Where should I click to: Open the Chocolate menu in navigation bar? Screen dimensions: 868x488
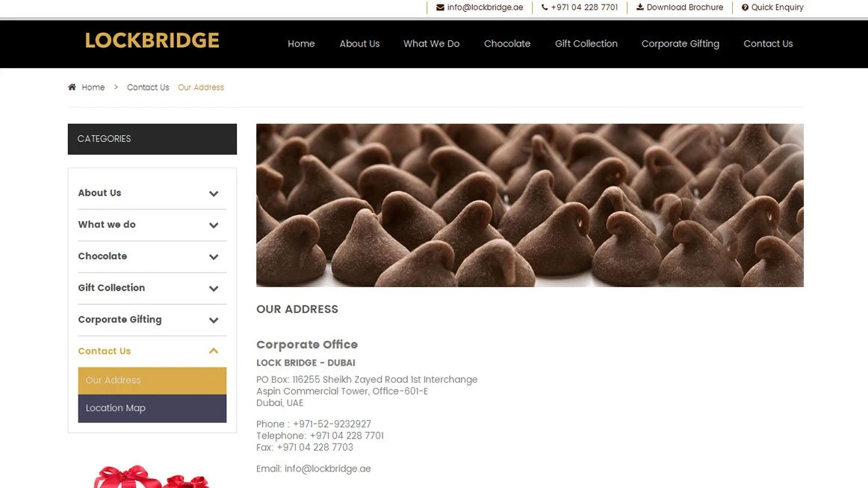tap(507, 44)
